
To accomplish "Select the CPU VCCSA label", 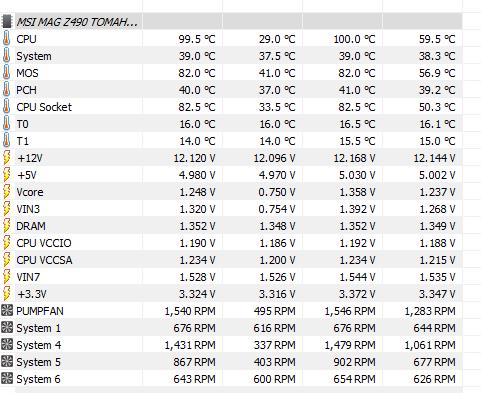I will 44,260.
